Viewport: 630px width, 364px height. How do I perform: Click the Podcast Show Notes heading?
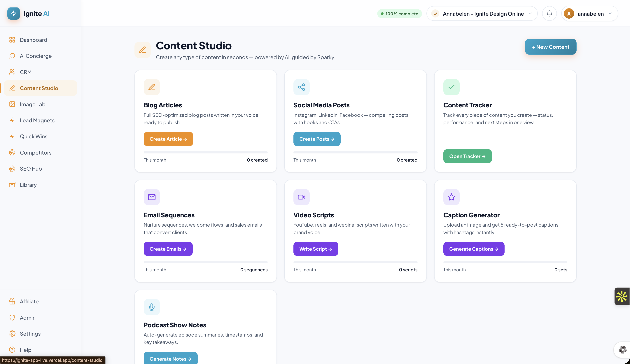175,325
